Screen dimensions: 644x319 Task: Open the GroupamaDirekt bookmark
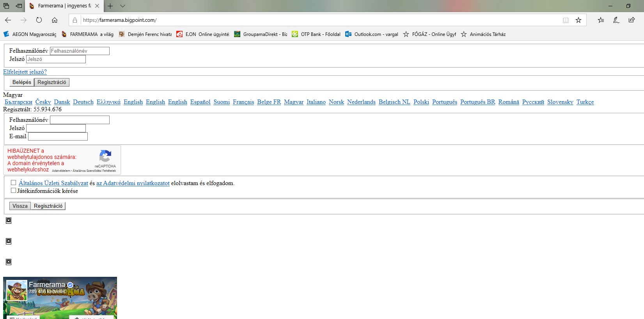(x=261, y=34)
